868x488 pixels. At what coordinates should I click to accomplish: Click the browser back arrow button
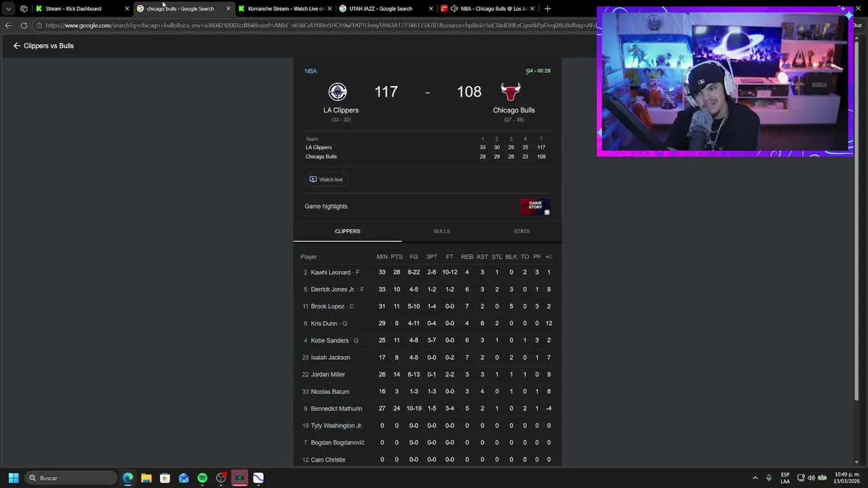tap(8, 25)
